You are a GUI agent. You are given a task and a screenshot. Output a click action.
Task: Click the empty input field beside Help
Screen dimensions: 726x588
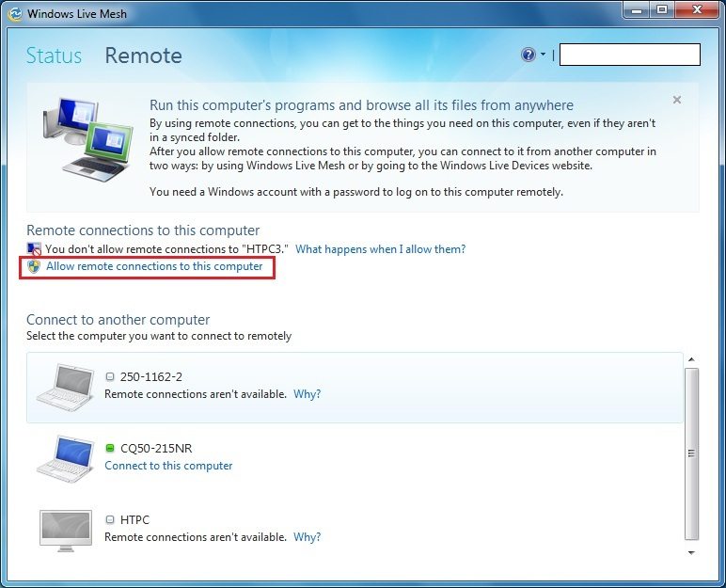click(x=630, y=55)
